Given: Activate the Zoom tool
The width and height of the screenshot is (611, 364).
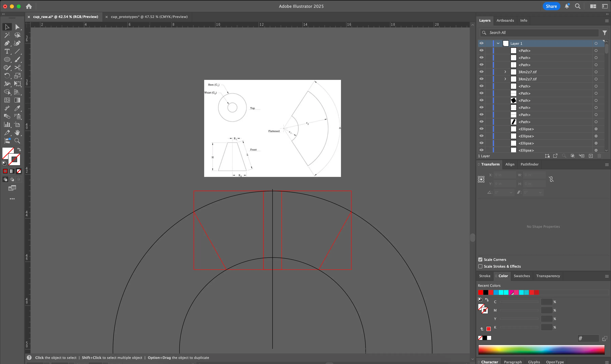Looking at the screenshot, I should tap(17, 141).
